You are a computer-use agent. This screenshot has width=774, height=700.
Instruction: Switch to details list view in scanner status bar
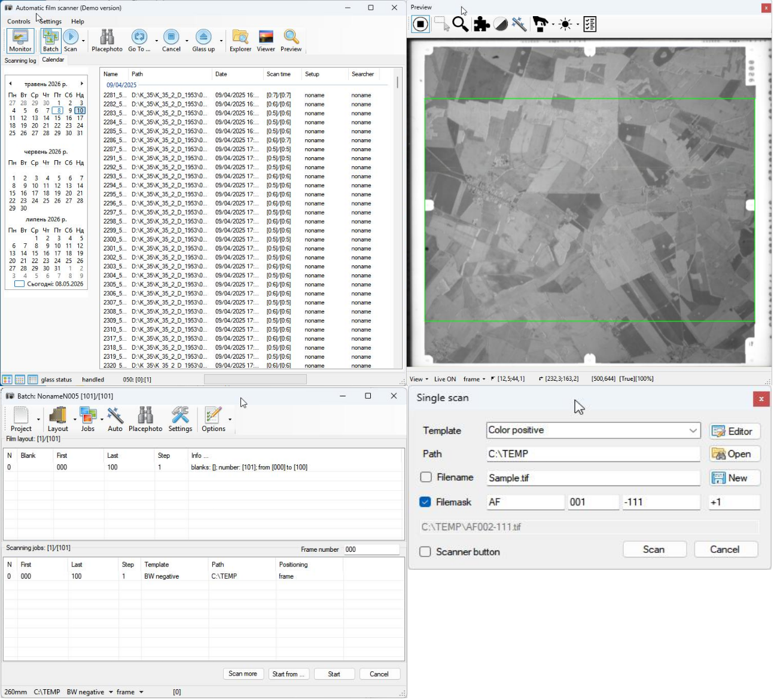pyautogui.click(x=33, y=380)
